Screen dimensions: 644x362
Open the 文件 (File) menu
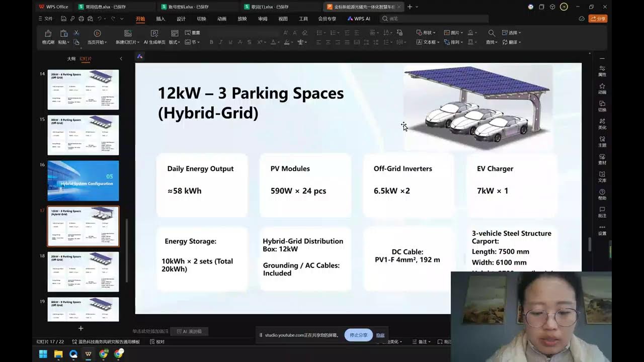tap(45, 19)
